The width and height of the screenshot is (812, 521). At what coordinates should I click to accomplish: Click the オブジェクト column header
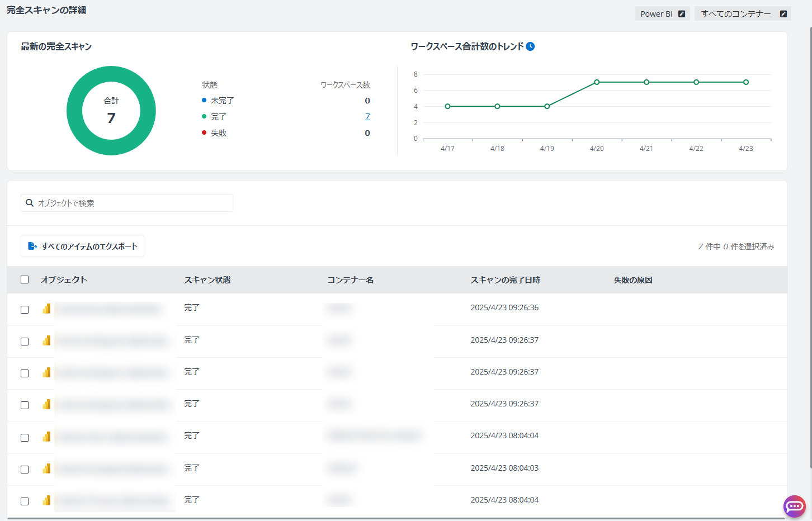coord(64,280)
